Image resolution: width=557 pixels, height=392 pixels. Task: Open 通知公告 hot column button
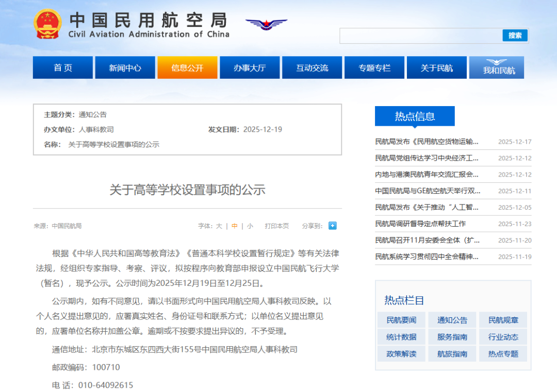tap(452, 320)
